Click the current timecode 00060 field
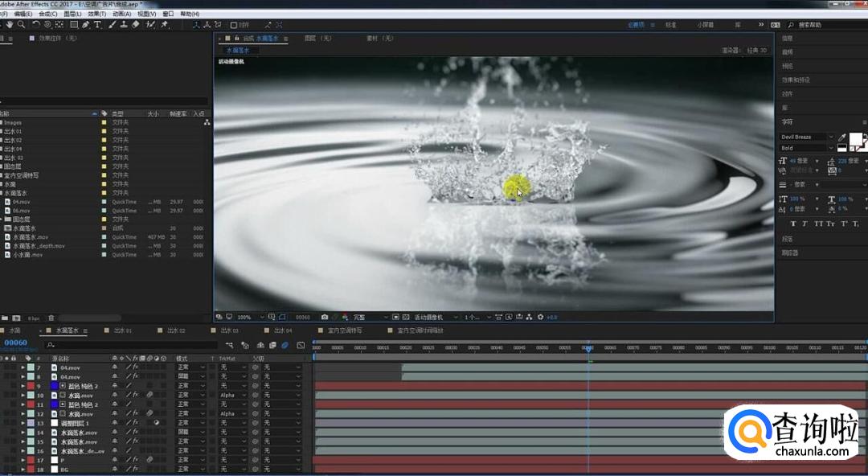The width and height of the screenshot is (868, 476). (15, 343)
